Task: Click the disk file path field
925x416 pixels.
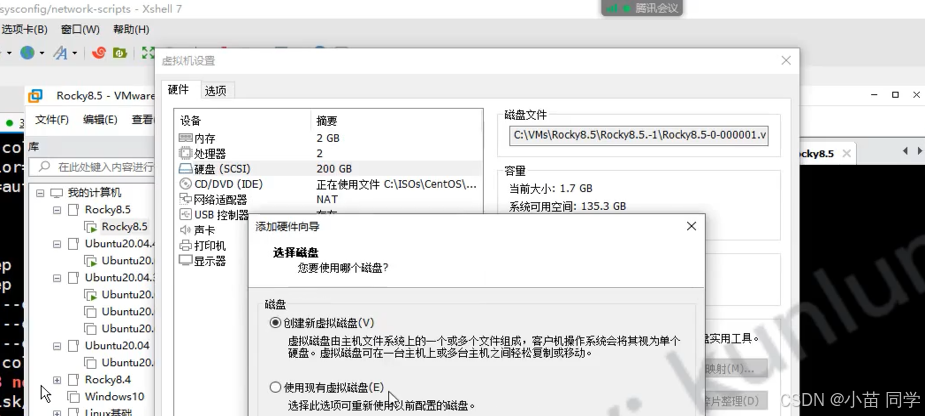Action: (639, 135)
